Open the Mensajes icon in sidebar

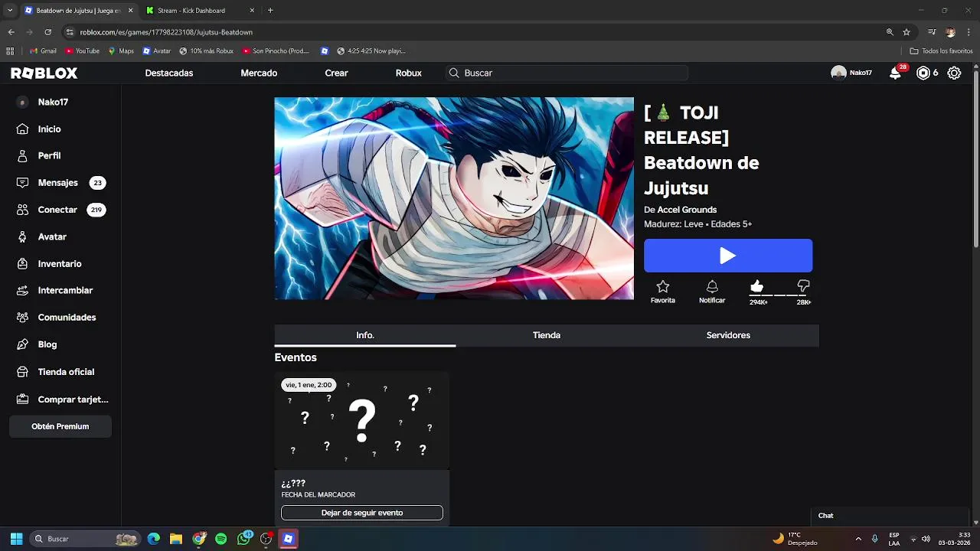23,183
